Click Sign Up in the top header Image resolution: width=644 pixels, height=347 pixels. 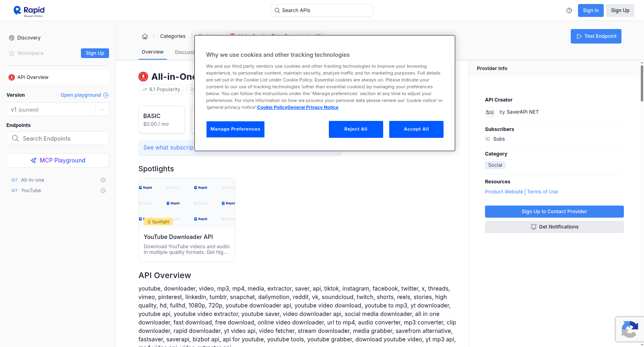pyautogui.click(x=620, y=10)
